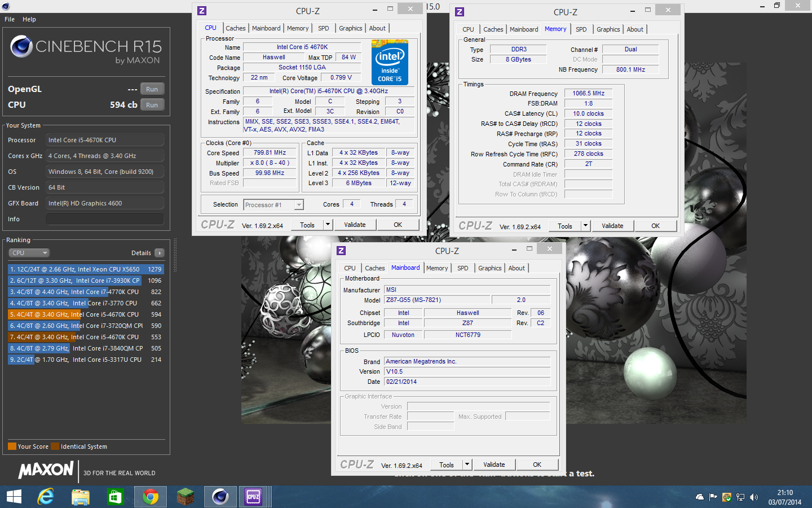The image size is (812, 508).
Task: Click OK in the CPU window
Action: click(398, 225)
